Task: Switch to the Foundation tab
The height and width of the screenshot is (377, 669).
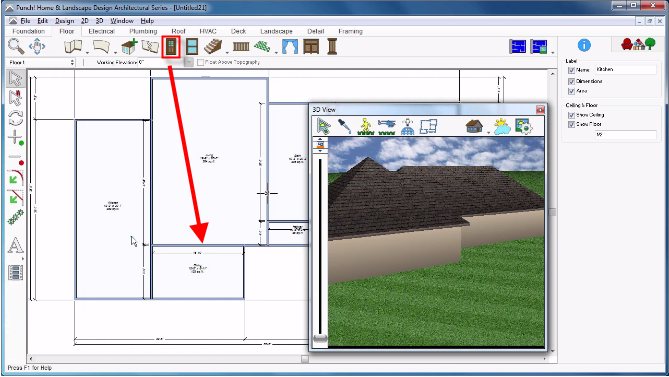Action: tap(28, 31)
